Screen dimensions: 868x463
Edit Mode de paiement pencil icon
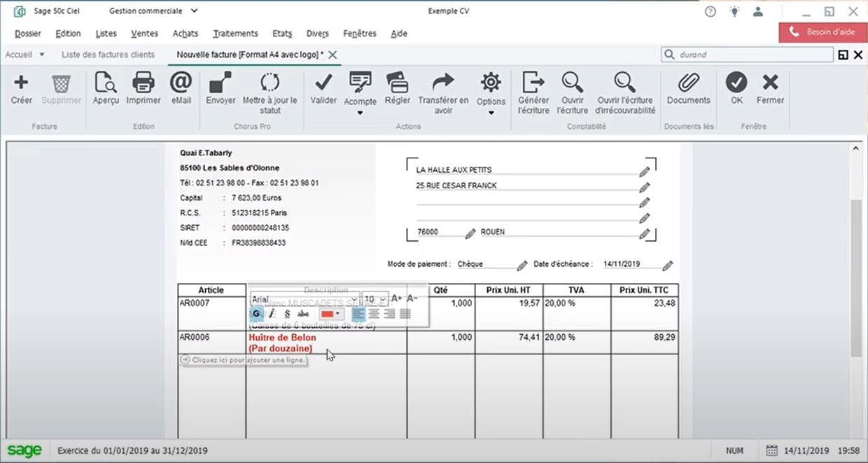(522, 265)
